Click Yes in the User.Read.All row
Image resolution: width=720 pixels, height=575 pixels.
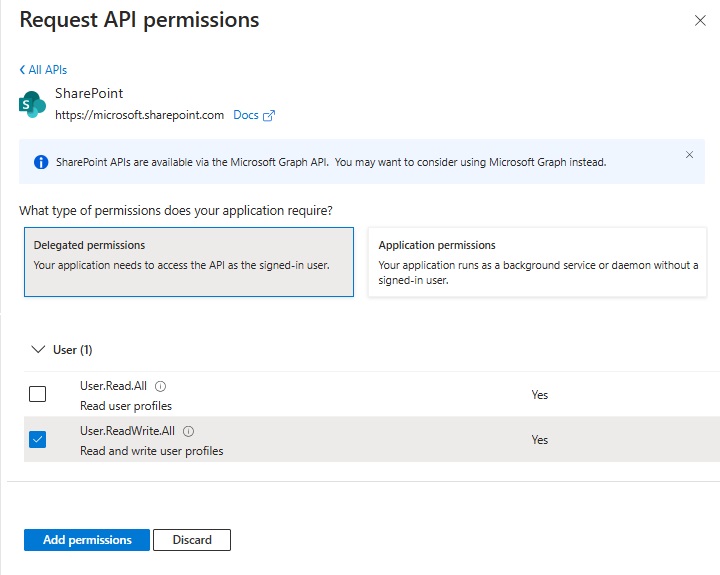540,395
